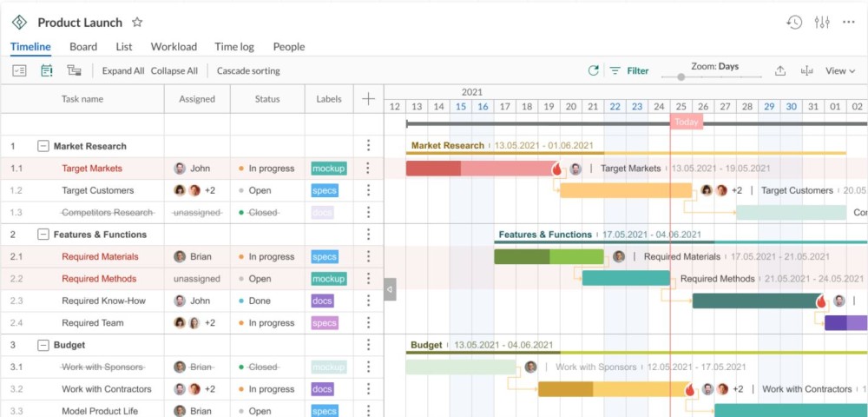The width and height of the screenshot is (868, 417).
Task: Click the refresh sync icon
Action: 594,70
